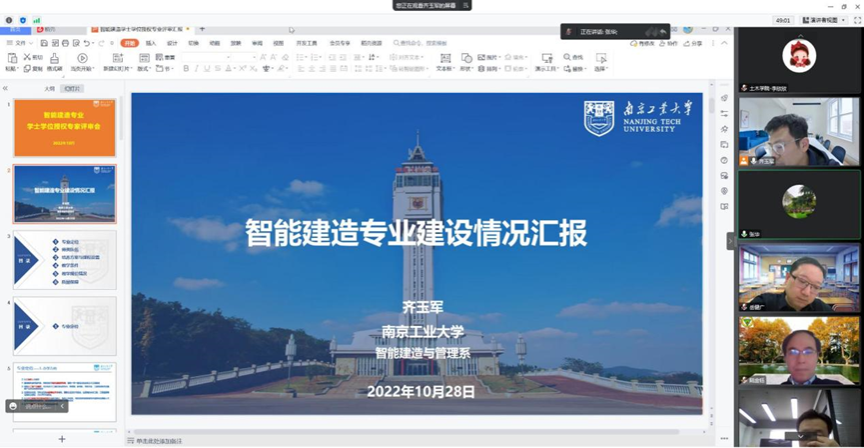Switch to the Outline pane tab
Viewport: 864px width, 448px height.
(x=49, y=89)
